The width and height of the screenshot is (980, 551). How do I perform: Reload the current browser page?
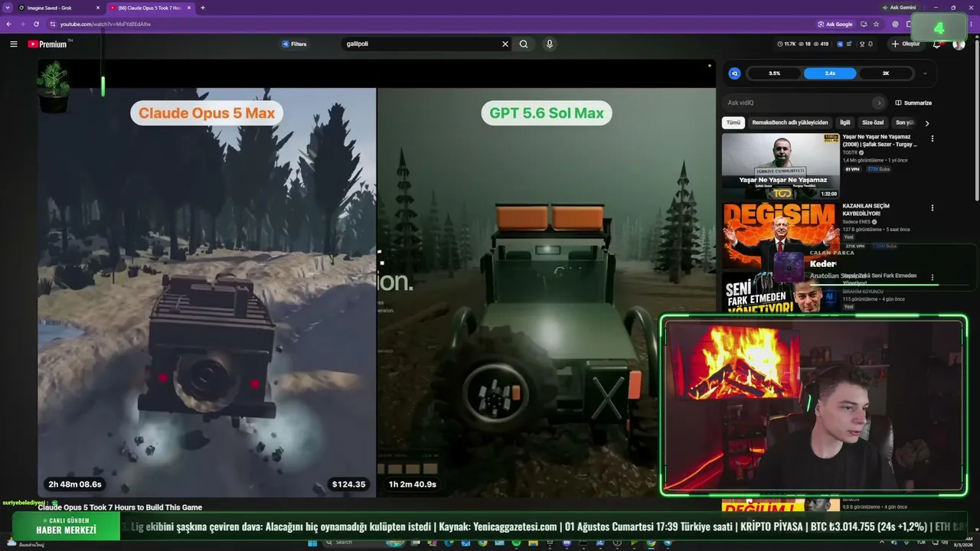click(x=36, y=24)
